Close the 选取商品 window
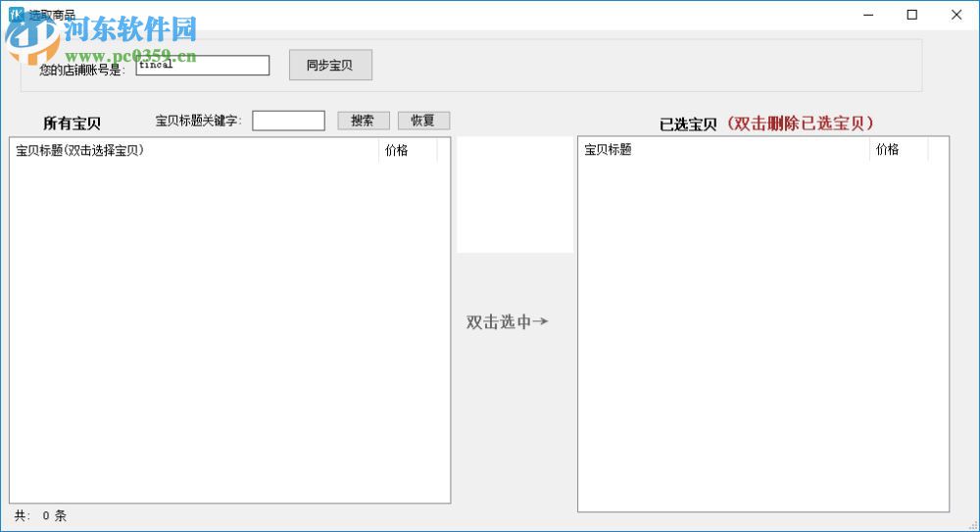 (956, 15)
